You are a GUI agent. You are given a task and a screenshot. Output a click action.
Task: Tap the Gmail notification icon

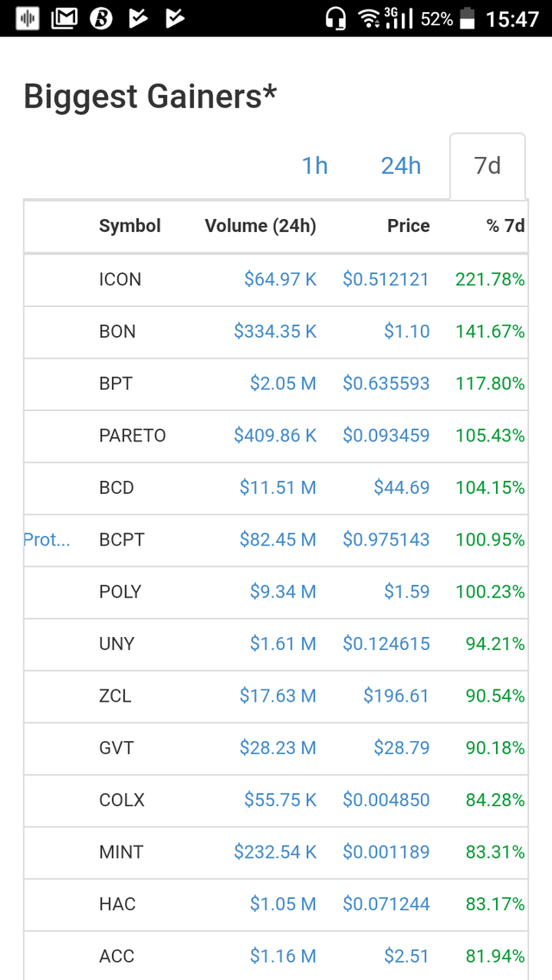pyautogui.click(x=65, y=18)
